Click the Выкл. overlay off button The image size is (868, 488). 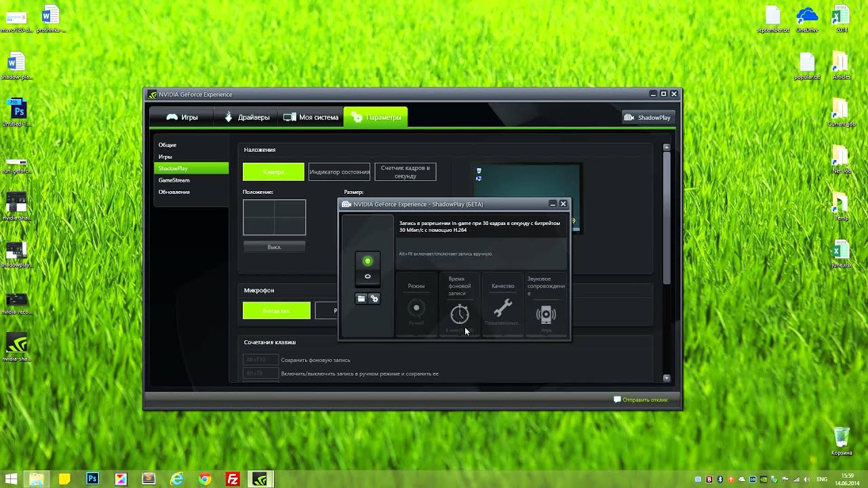coord(274,247)
